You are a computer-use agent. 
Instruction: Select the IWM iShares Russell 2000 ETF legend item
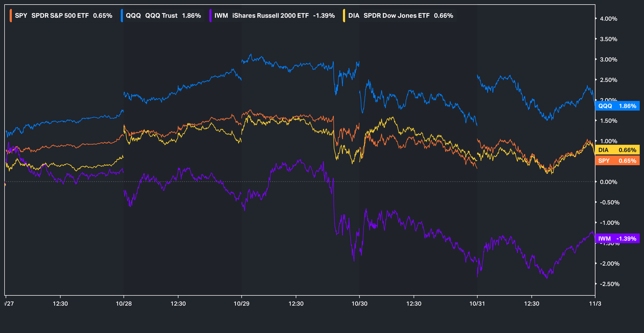click(x=274, y=16)
